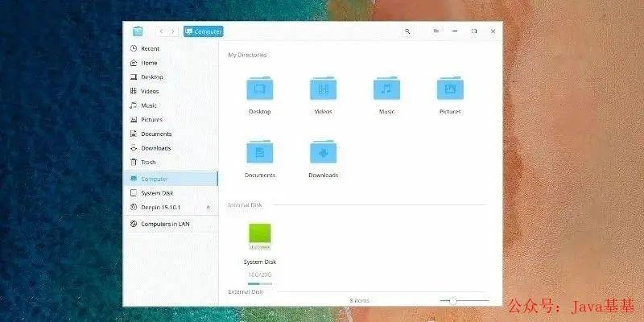The height and width of the screenshot is (322, 644).
Task: Go to Home in the sidebar
Action: click(x=171, y=63)
